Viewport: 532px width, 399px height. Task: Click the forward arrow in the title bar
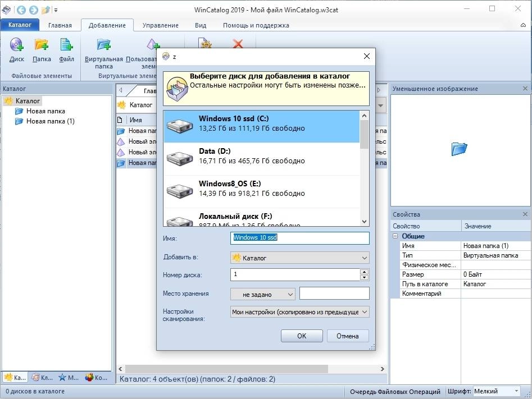click(x=33, y=10)
